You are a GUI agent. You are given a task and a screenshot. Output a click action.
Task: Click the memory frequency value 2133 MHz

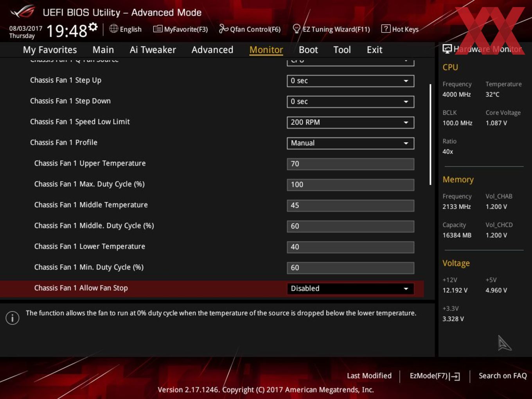tap(457, 207)
